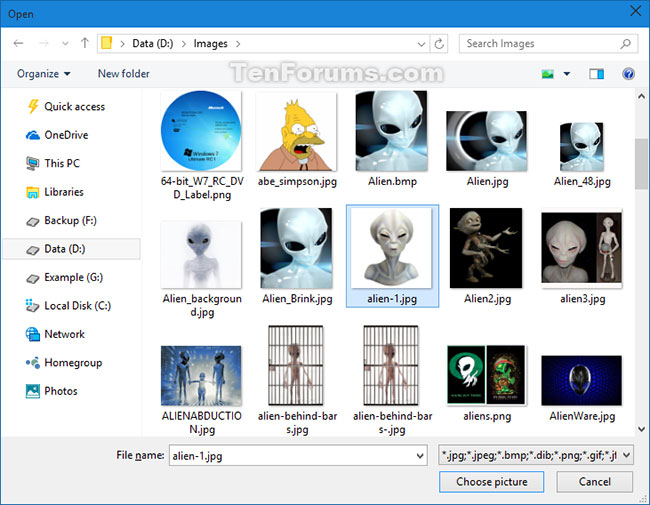Refresh the Images folder view
The width and height of the screenshot is (650, 505).
pyautogui.click(x=439, y=44)
